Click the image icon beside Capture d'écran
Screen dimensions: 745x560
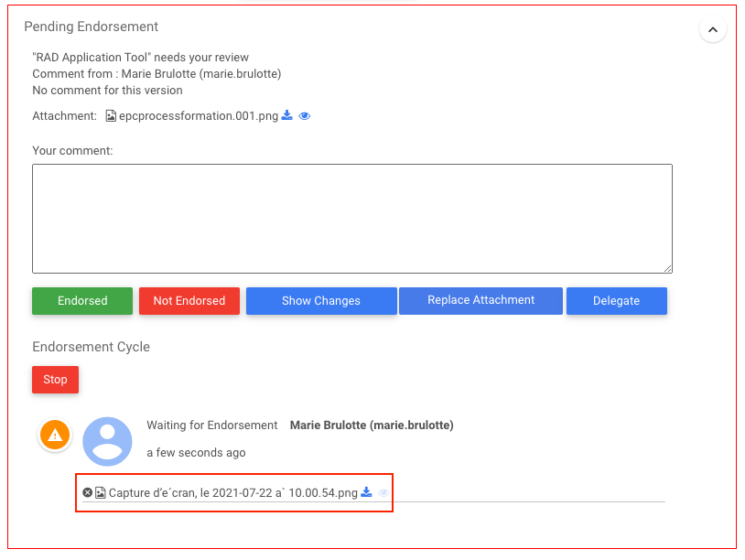pos(101,492)
